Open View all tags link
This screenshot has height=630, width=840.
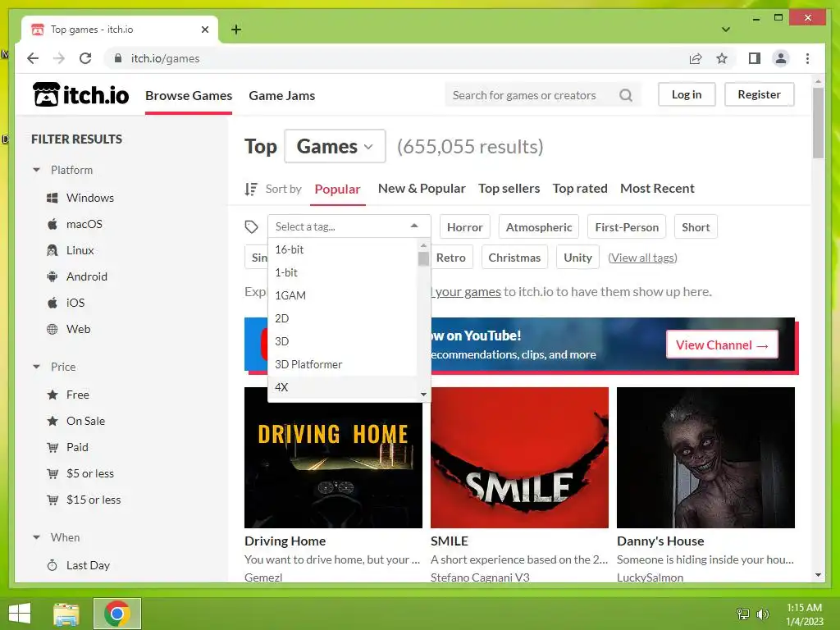click(x=642, y=258)
